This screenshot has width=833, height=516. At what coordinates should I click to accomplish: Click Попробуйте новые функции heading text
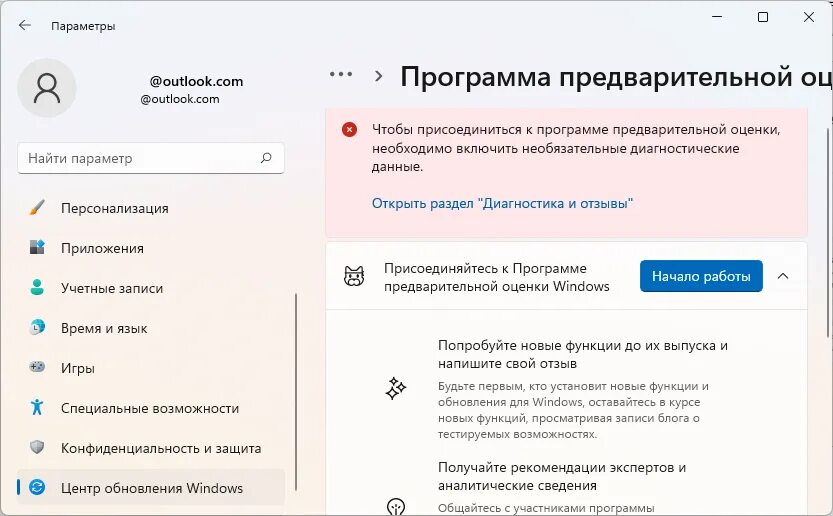click(582, 354)
